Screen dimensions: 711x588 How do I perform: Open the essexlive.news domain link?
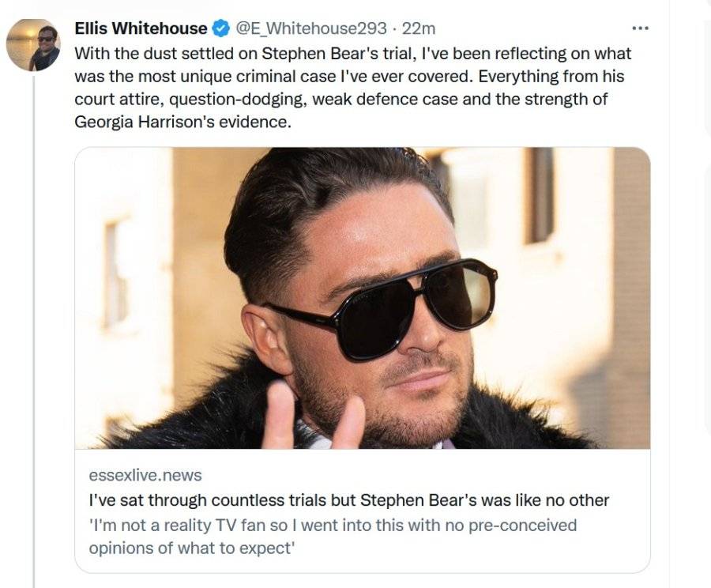click(145, 476)
